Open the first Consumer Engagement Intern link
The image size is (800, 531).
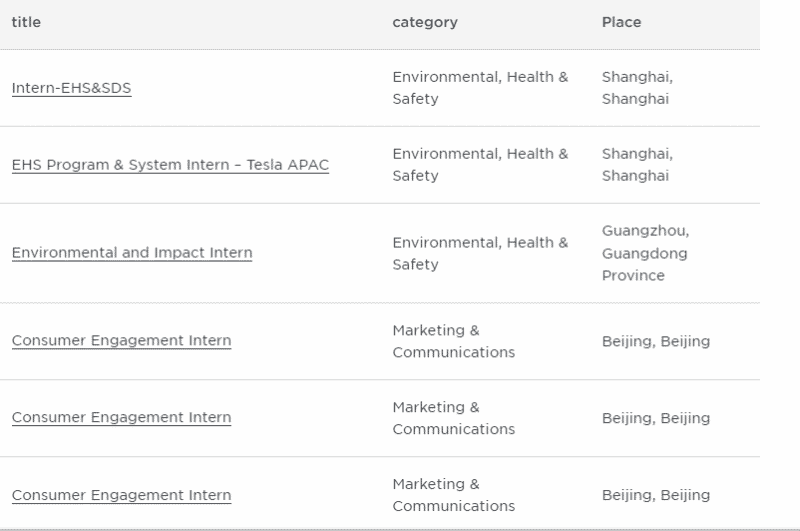coord(121,340)
